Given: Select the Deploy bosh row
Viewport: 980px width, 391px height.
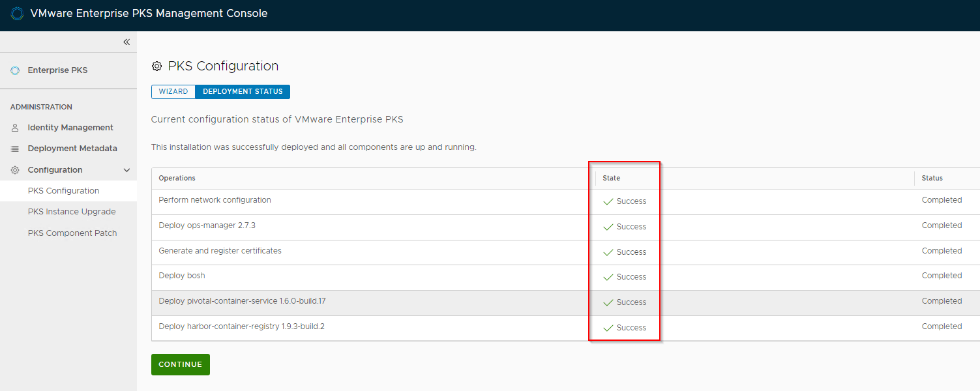Looking at the screenshot, I should [x=566, y=277].
